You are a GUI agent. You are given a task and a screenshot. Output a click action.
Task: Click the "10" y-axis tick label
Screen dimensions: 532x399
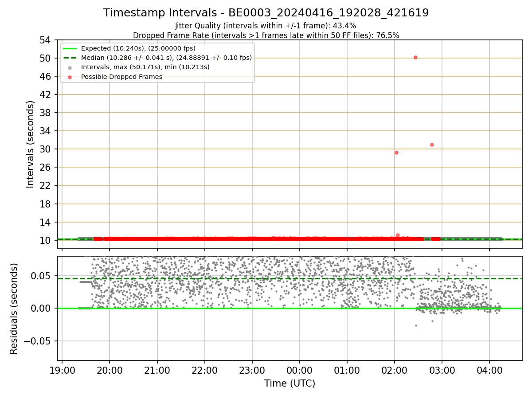46,240
